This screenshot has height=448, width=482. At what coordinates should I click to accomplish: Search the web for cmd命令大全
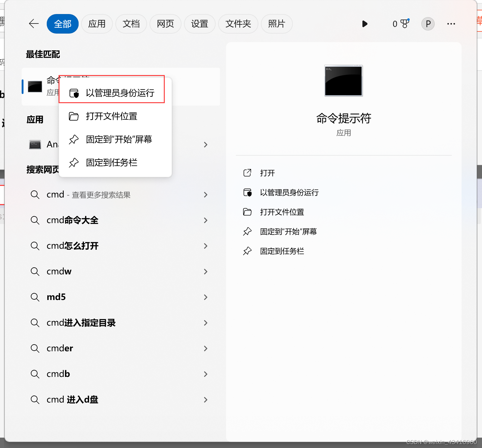coord(121,220)
